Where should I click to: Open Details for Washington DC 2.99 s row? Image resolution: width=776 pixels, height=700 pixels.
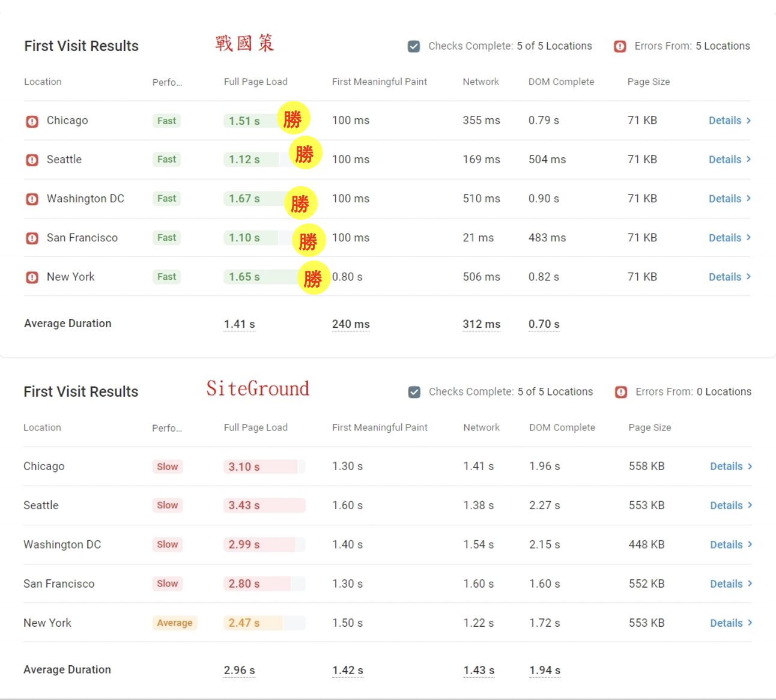coord(731,545)
